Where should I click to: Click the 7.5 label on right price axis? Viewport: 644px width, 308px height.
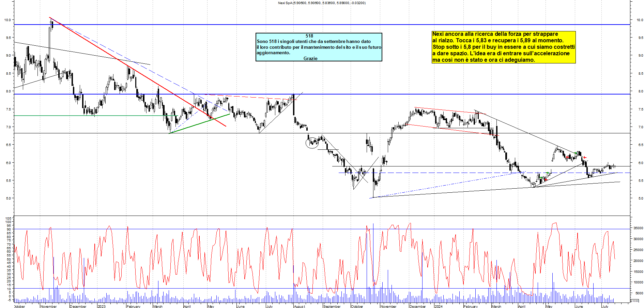tap(641, 109)
